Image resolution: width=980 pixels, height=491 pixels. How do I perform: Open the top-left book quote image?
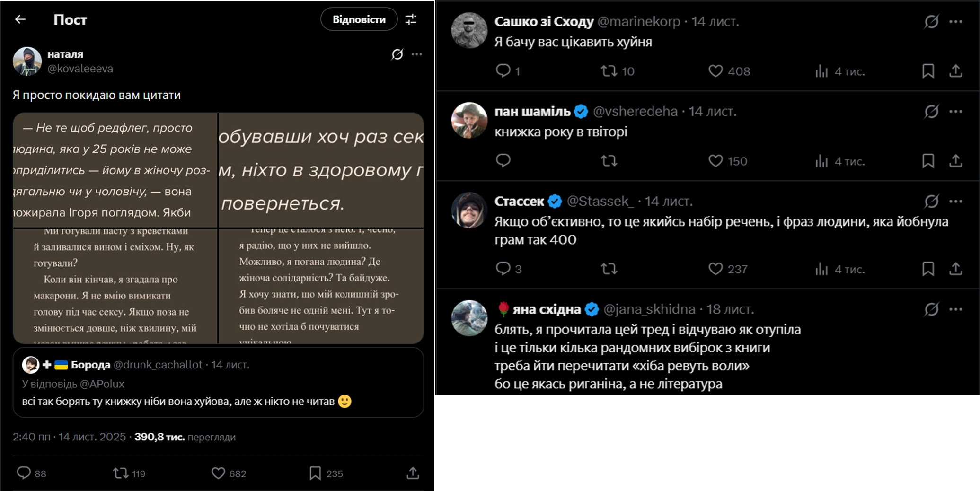coord(115,170)
